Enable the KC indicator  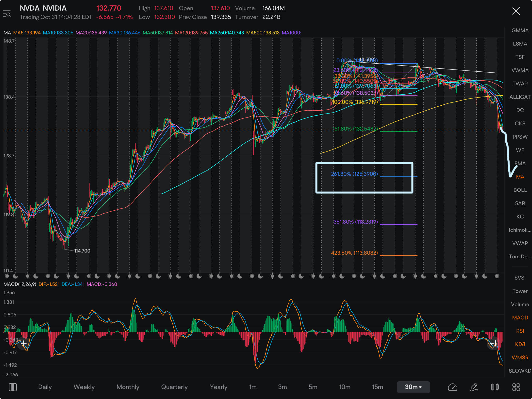520,217
